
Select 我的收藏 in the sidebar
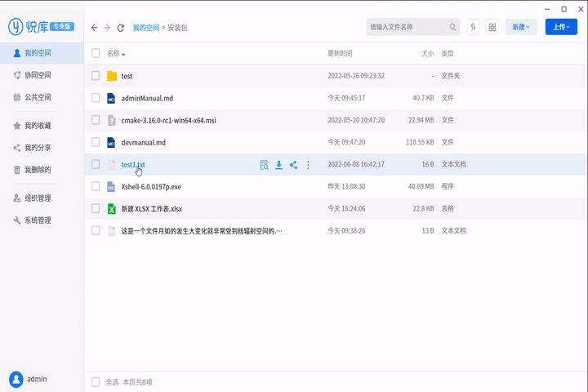[37, 126]
